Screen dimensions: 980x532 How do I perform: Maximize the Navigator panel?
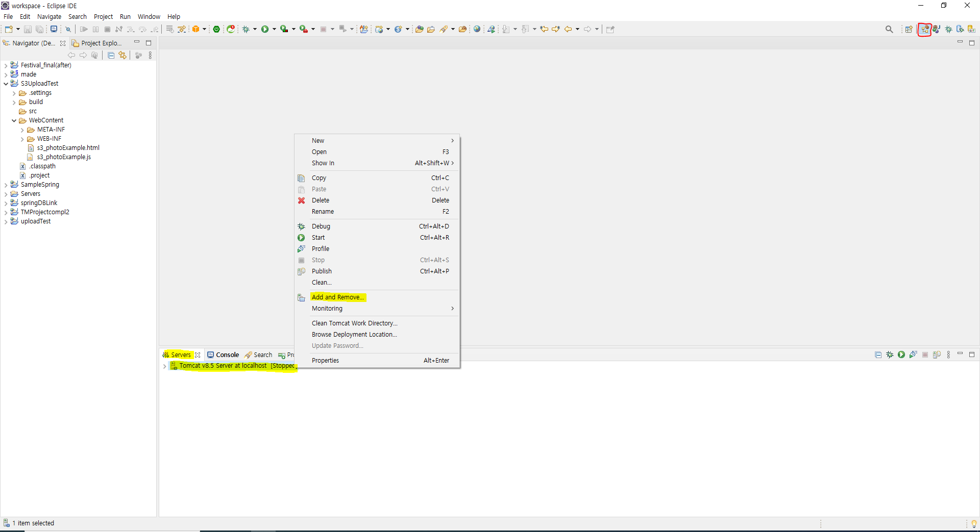point(149,43)
